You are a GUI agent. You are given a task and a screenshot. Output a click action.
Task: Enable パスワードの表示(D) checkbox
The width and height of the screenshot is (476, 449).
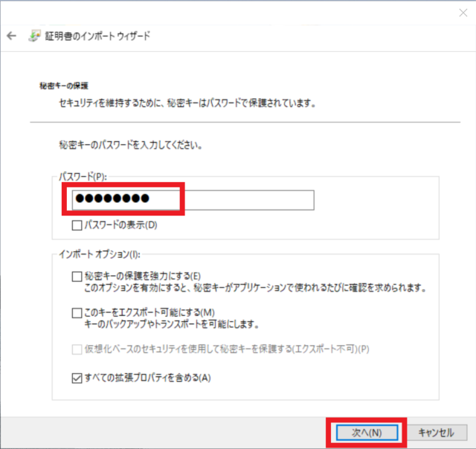click(77, 225)
